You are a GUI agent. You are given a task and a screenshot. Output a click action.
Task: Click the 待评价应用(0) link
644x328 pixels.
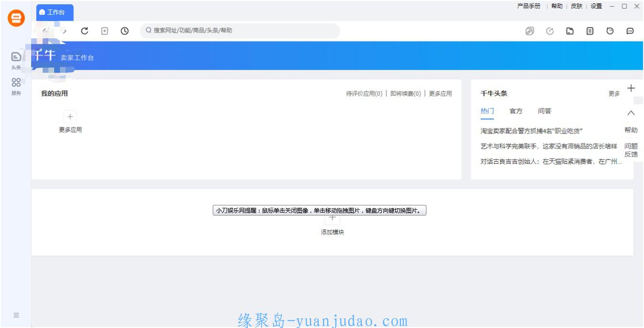tap(364, 94)
